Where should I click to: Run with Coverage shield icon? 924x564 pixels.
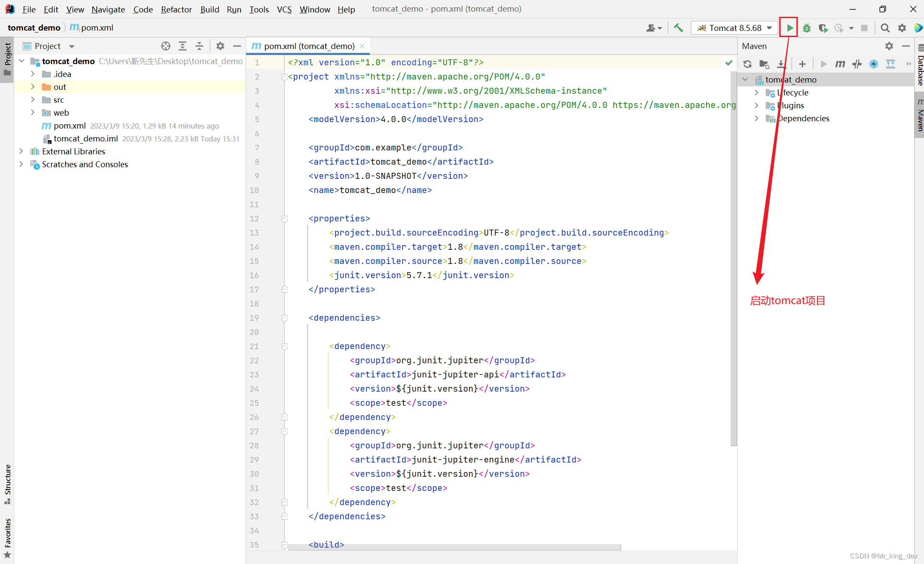[x=823, y=28]
